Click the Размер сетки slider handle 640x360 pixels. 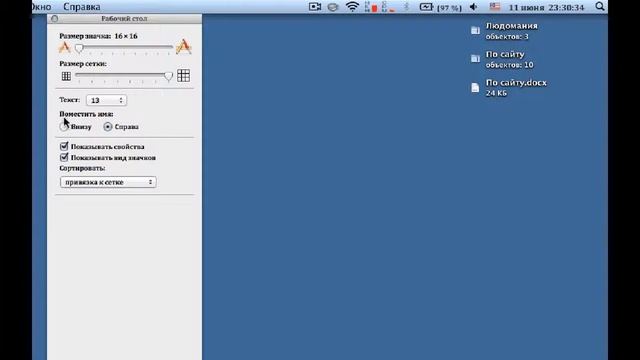(168, 76)
